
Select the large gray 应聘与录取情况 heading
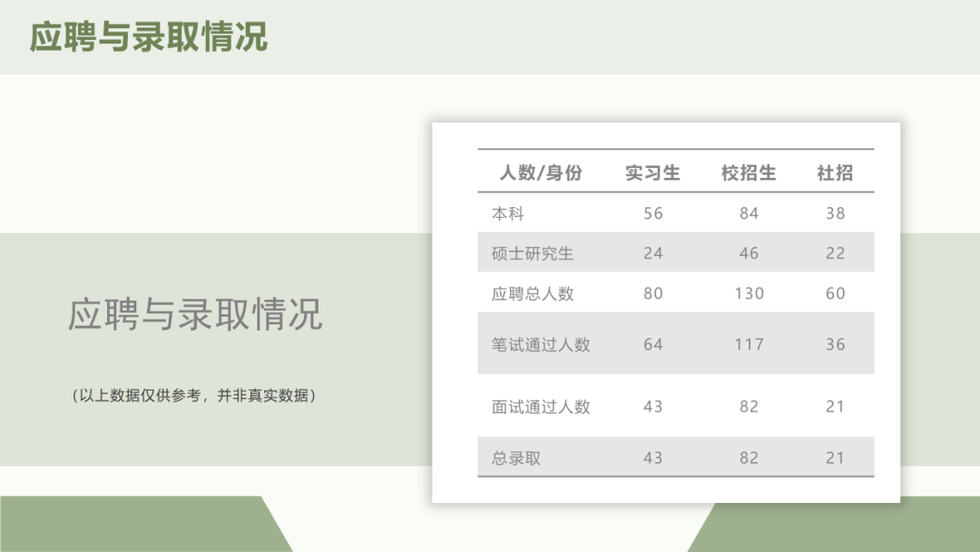pyautogui.click(x=195, y=314)
